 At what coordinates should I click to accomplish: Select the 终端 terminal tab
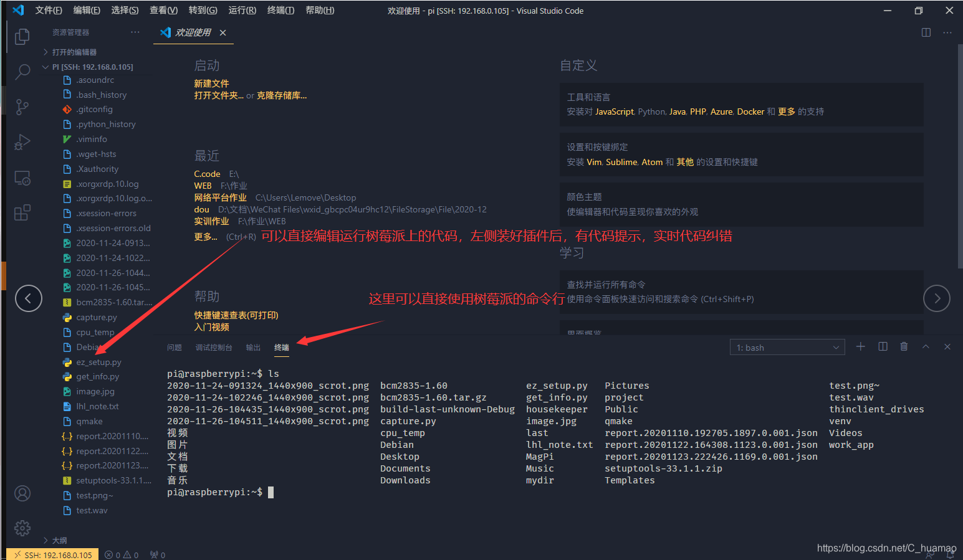(282, 348)
